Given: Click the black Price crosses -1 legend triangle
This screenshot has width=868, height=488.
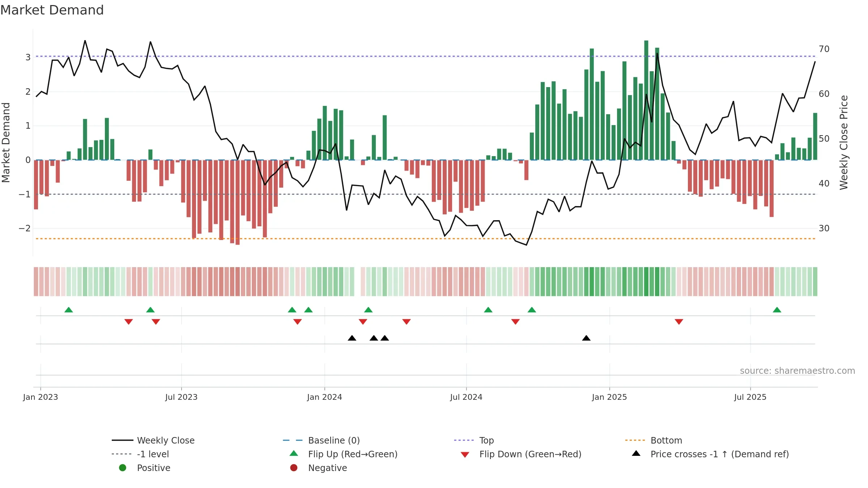Looking at the screenshot, I should coord(636,453).
